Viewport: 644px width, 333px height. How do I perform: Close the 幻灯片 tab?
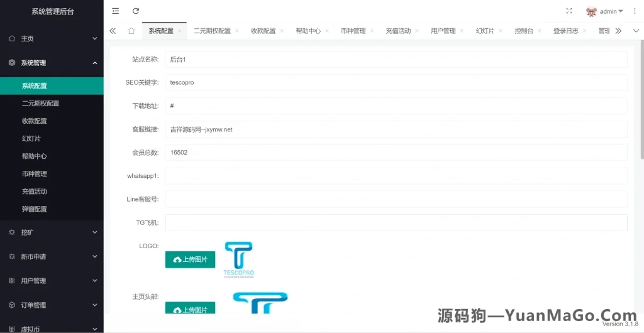pos(501,31)
